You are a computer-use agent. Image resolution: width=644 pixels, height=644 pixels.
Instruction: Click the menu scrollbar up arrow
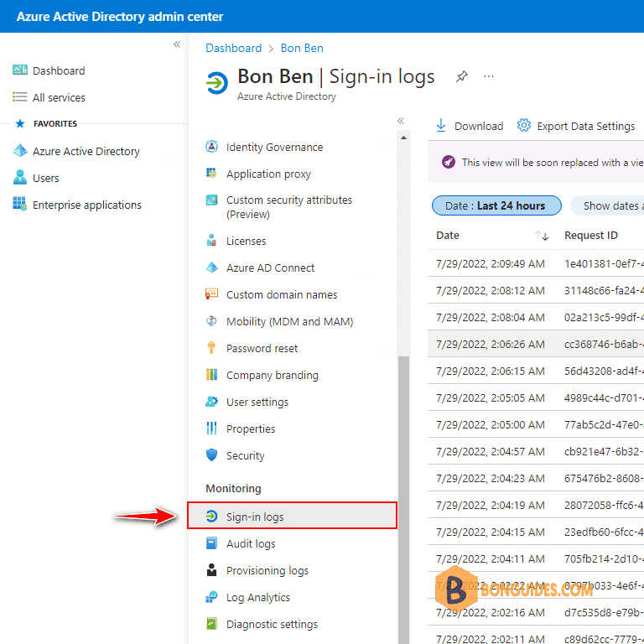[x=403, y=138]
